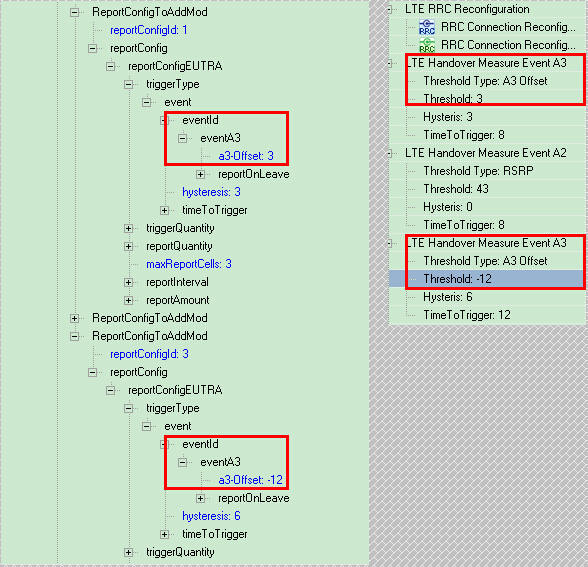Select the reportConfigId: 3 row

149,354
